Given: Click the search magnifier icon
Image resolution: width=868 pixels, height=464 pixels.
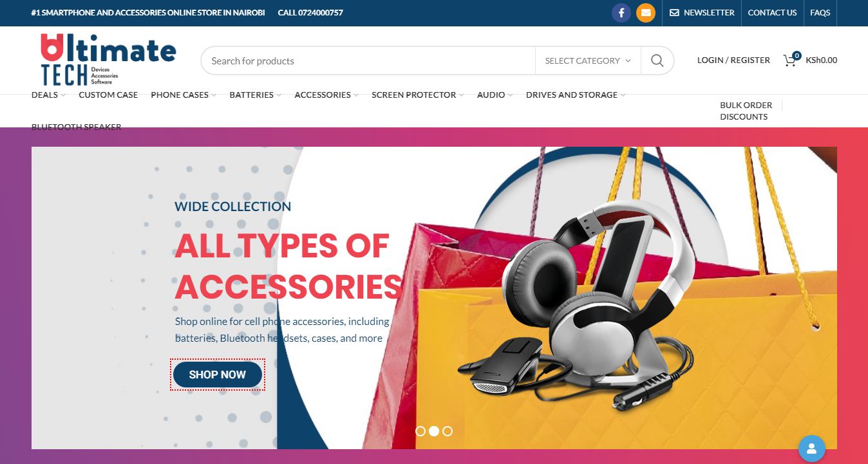Looking at the screenshot, I should tap(657, 60).
